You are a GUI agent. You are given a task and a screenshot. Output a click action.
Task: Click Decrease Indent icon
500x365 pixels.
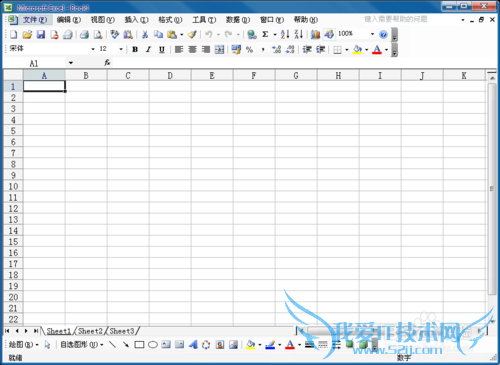[307, 50]
